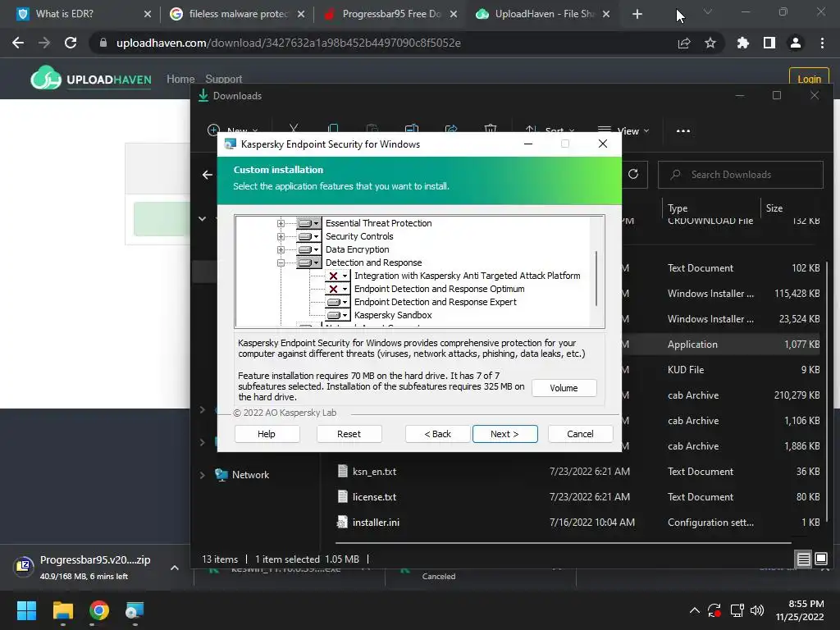Open Data Encryption install-state dropdown
This screenshot has height=630, width=840.
(x=308, y=249)
